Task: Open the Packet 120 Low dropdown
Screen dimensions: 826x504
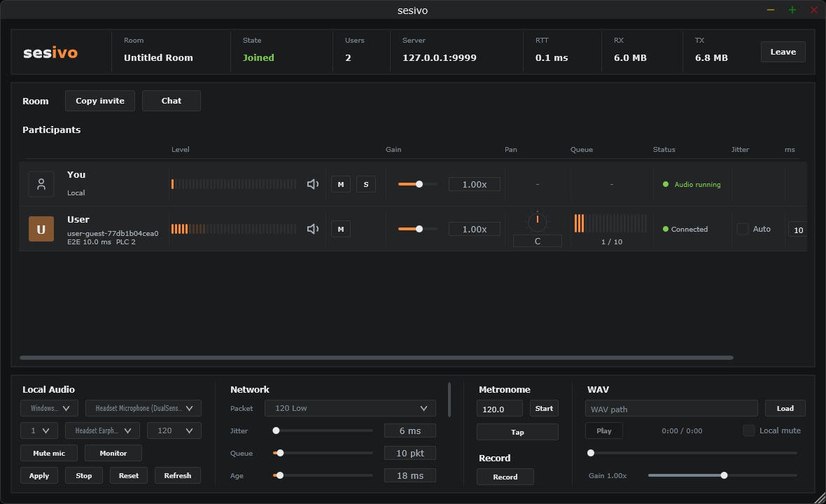Action: click(x=350, y=408)
